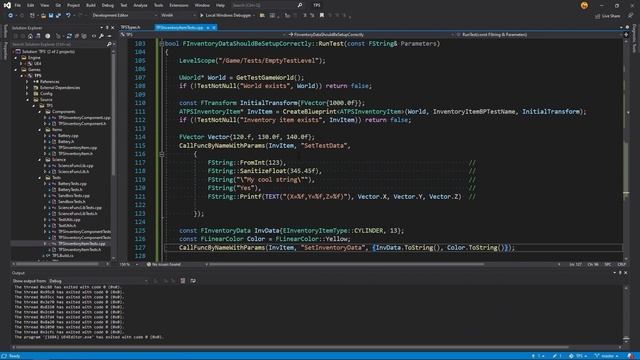Open the Development Editor configuration dropdown

click(124, 16)
